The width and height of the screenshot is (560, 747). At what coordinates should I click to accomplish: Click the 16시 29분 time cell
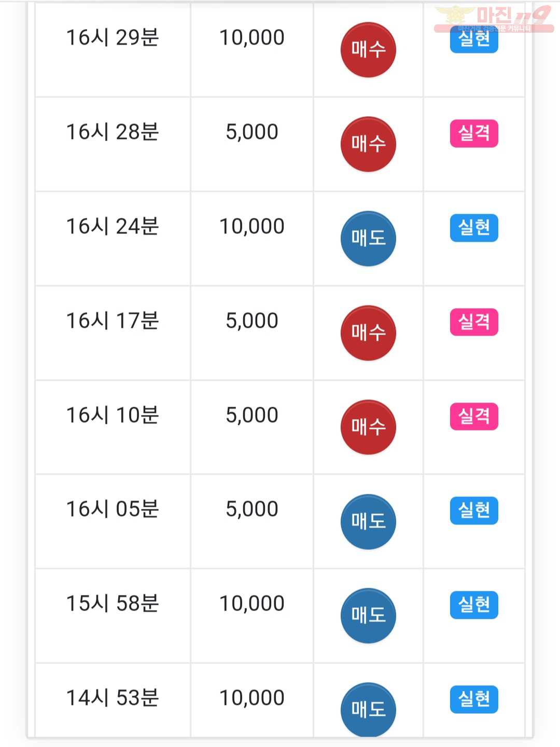pos(113,37)
